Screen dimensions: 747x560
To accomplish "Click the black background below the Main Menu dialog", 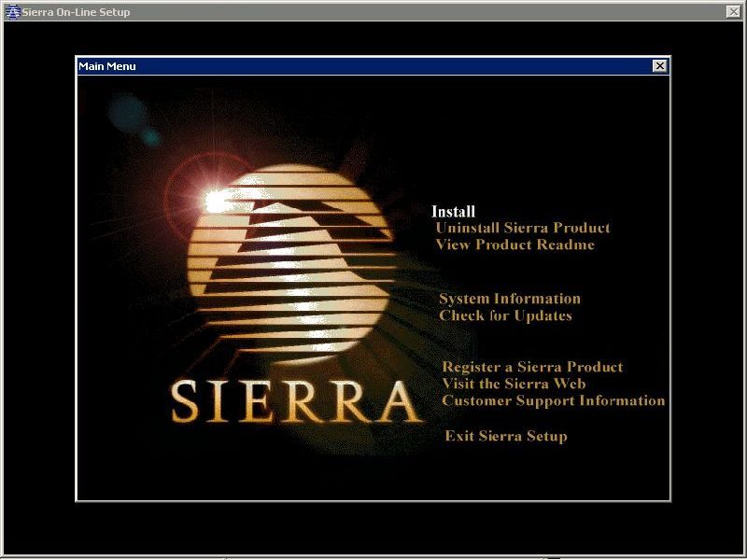I will tap(373, 527).
